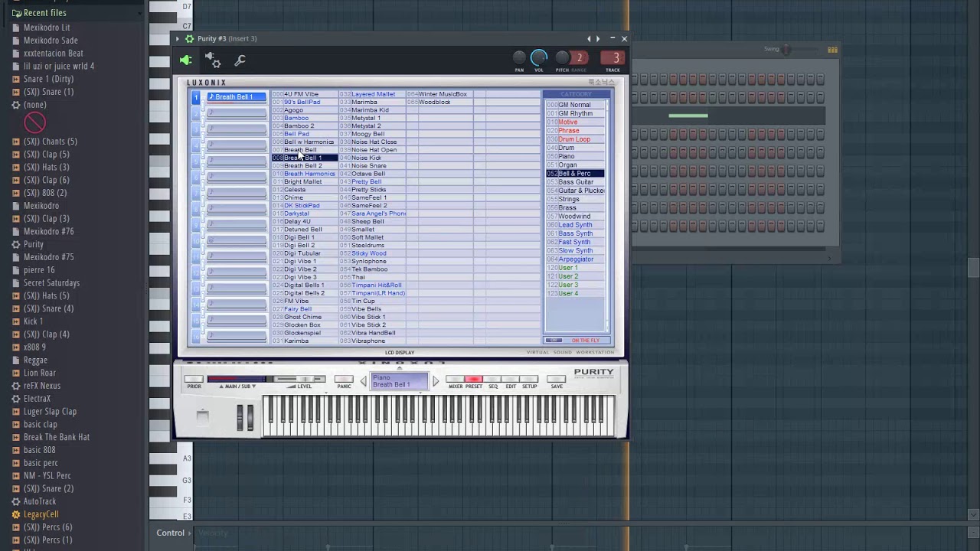Click channel number 4 button
The width and height of the screenshot is (980, 551).
[x=196, y=145]
